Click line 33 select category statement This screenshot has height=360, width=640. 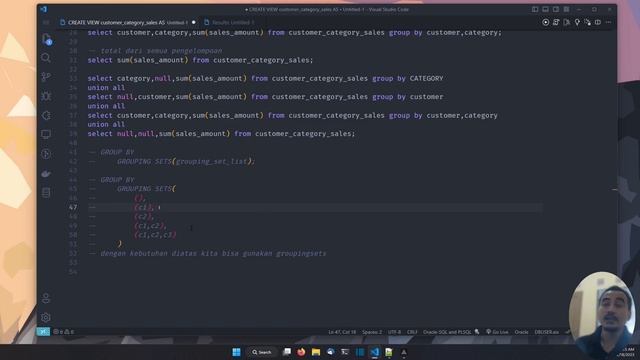(265, 78)
